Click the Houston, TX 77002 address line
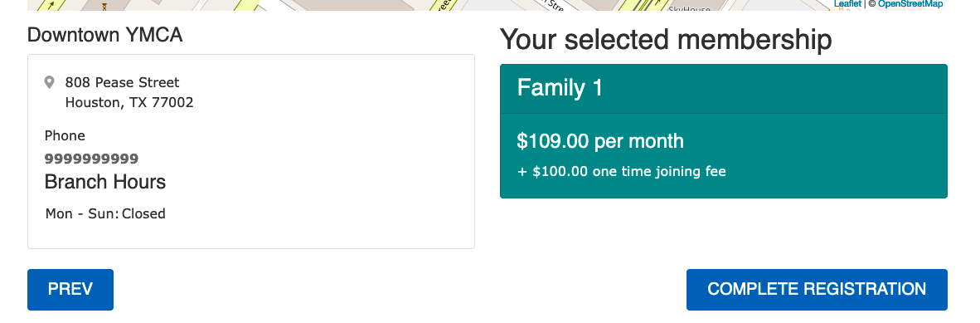The height and width of the screenshot is (323, 980). point(129,102)
